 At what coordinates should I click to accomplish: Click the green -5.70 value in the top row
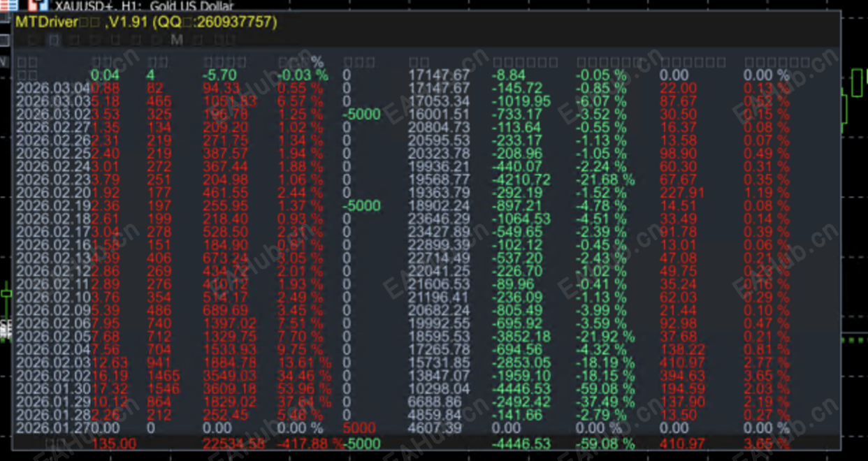pyautogui.click(x=220, y=75)
